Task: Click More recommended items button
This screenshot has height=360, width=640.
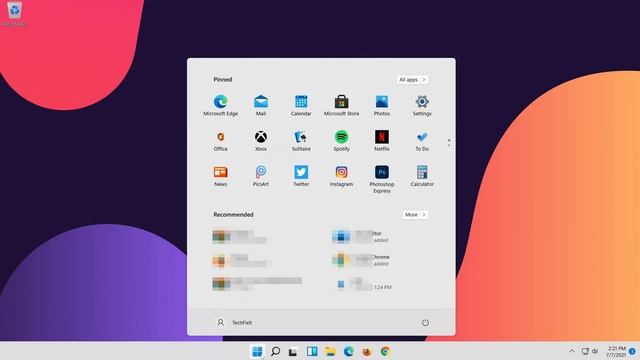Action: (415, 215)
